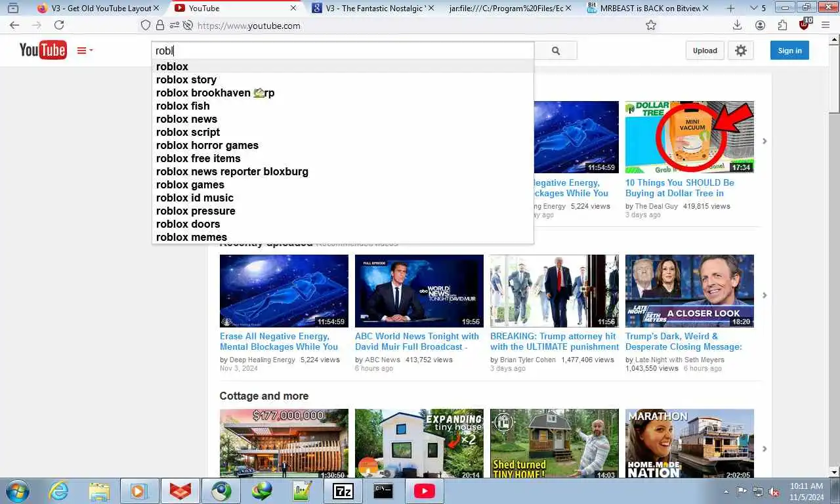This screenshot has width=840, height=504.
Task: Expand next arrow of Recently uploaded row
Action: tap(765, 295)
